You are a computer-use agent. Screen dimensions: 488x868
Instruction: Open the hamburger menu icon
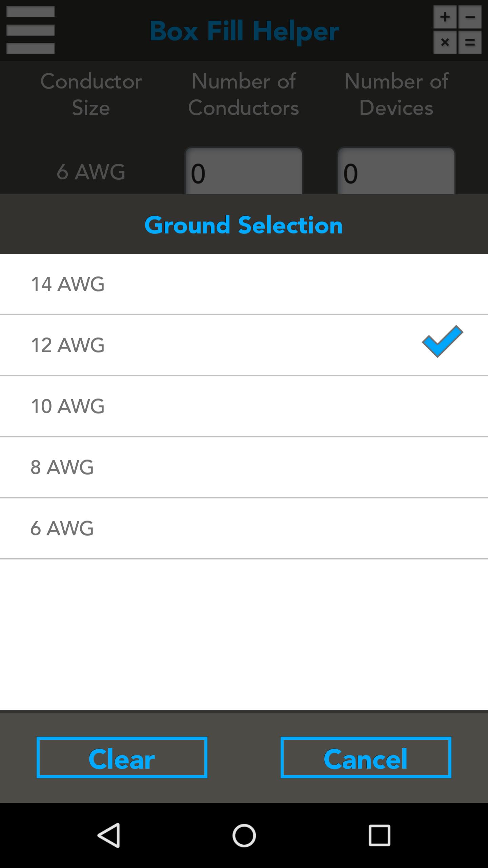(x=30, y=30)
